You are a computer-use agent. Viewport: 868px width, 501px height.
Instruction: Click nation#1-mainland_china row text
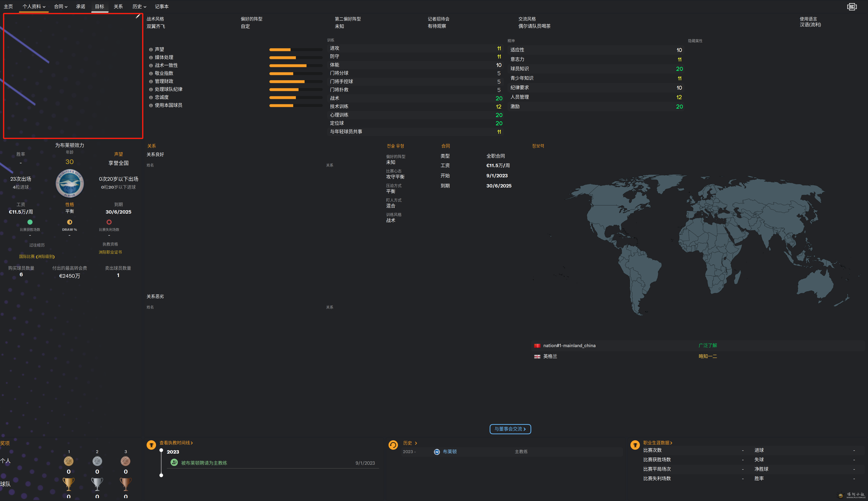point(569,345)
